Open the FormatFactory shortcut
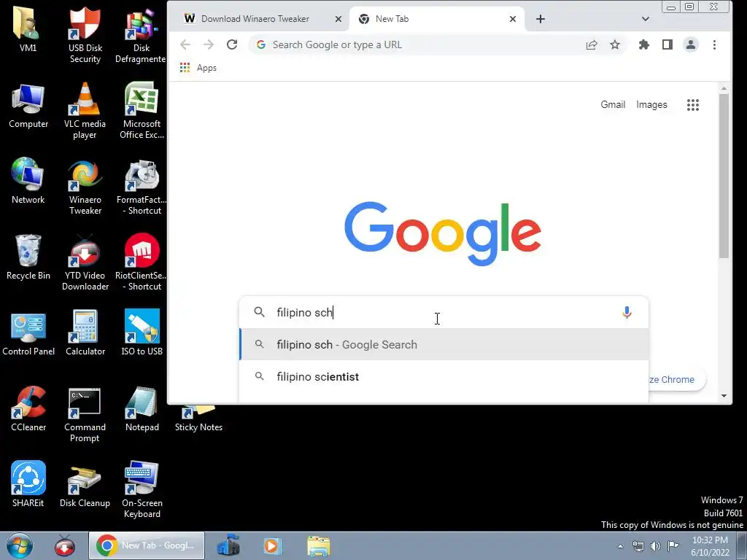This screenshot has height=560, width=747. tap(142, 187)
